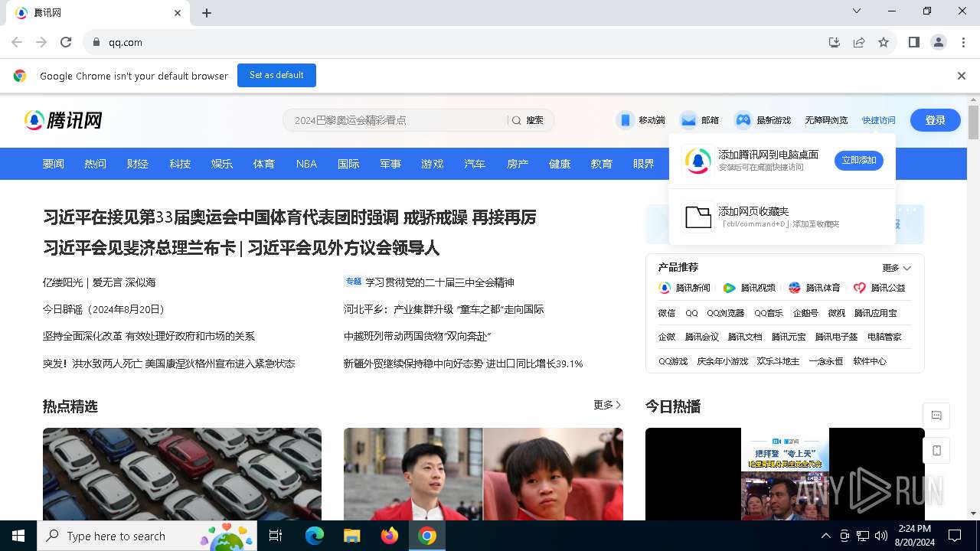This screenshot has height=551, width=980.
Task: Click the 欢乐斗地主 product link
Action: (778, 361)
